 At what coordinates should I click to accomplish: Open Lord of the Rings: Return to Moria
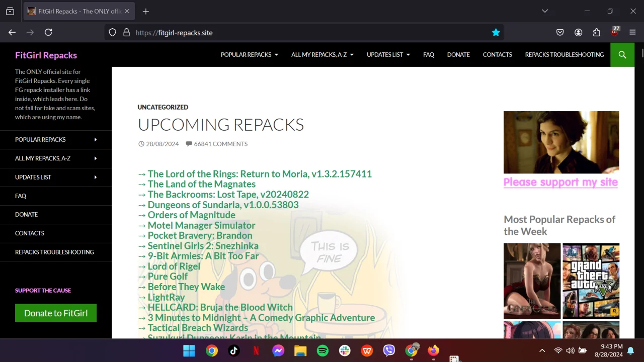[260, 174]
